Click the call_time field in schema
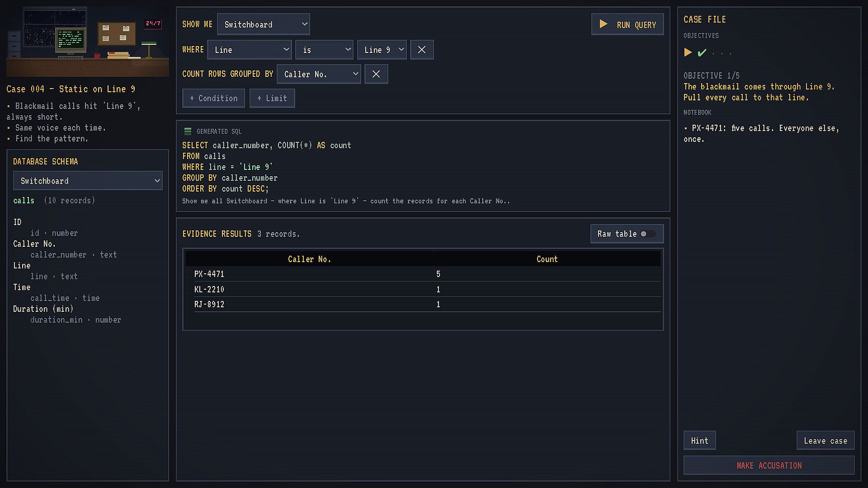This screenshot has height=488, width=868. [65, 298]
